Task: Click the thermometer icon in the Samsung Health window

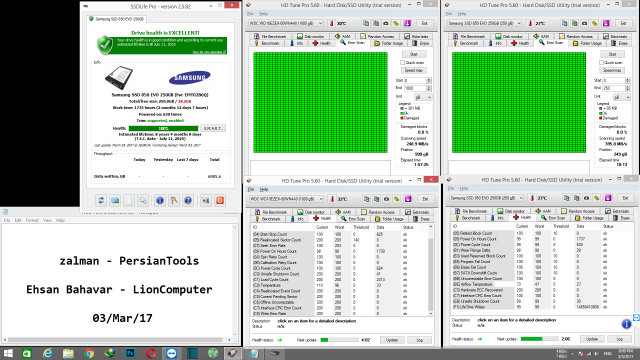Action: click(532, 198)
